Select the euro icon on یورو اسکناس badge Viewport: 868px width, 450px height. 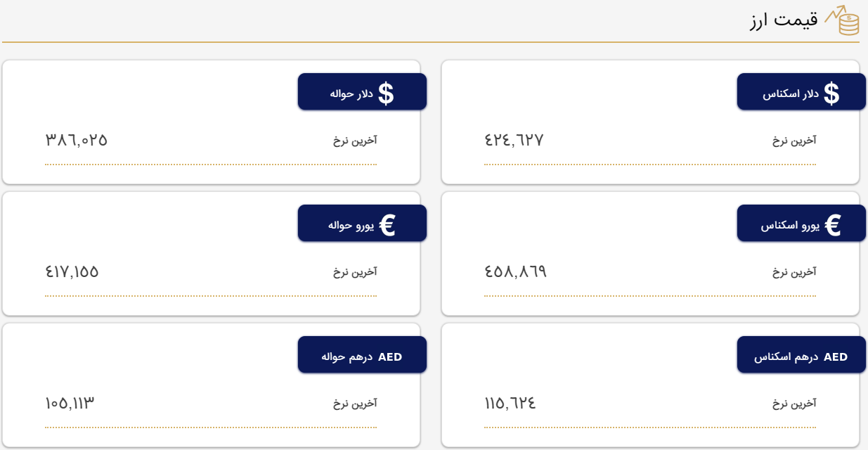(x=834, y=223)
